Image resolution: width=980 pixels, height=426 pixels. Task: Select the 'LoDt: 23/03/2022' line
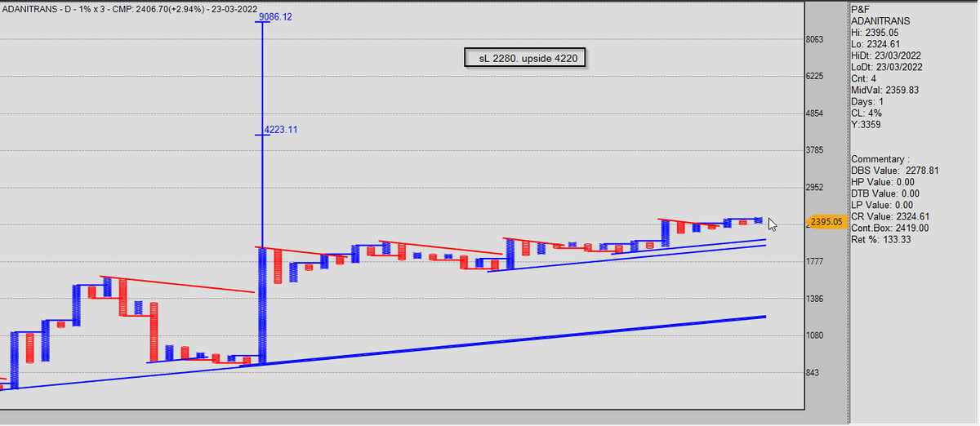tap(887, 67)
